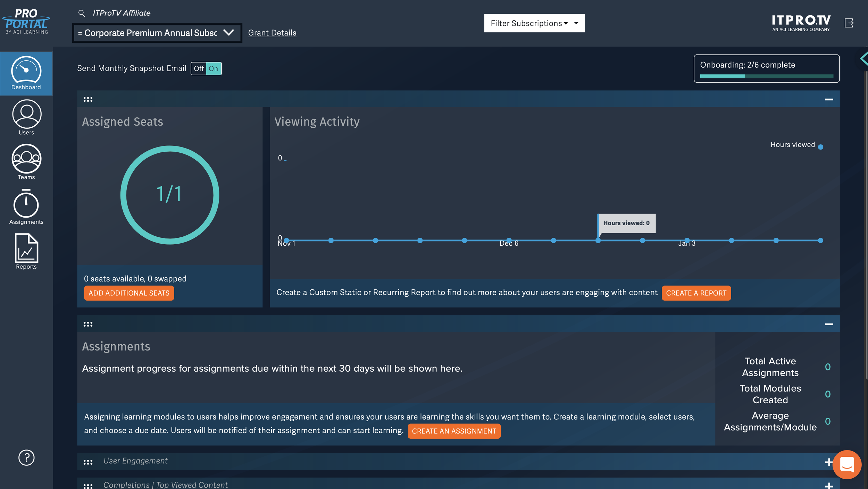Open the Corporate Premium Annual subscription dropdown
Image resolution: width=868 pixels, height=489 pixels.
[157, 33]
